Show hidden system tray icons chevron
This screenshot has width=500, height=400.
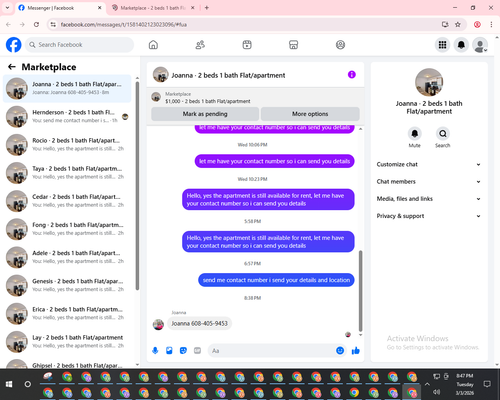[x=427, y=384]
